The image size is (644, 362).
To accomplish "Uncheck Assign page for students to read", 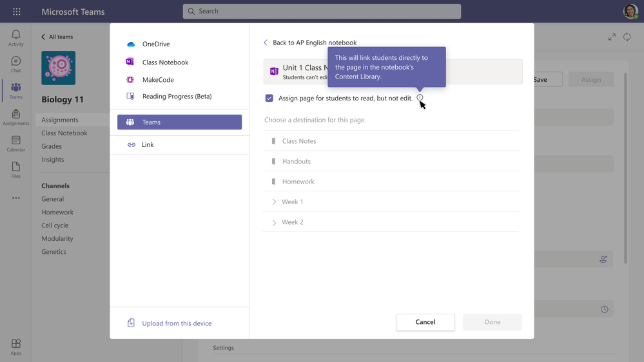I will (x=269, y=98).
